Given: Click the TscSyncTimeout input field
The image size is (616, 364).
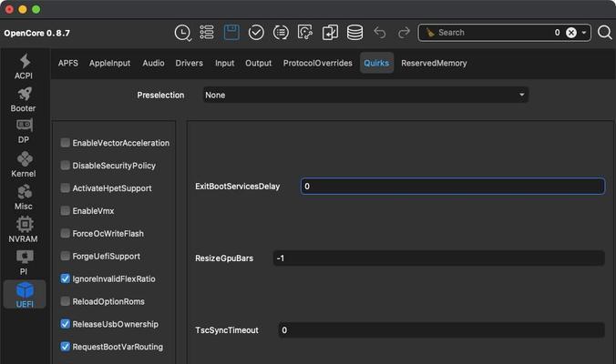Looking at the screenshot, I should tap(442, 330).
